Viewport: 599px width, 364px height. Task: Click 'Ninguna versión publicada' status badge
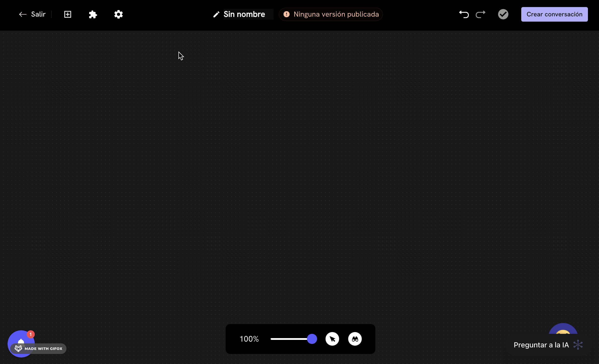331,14
